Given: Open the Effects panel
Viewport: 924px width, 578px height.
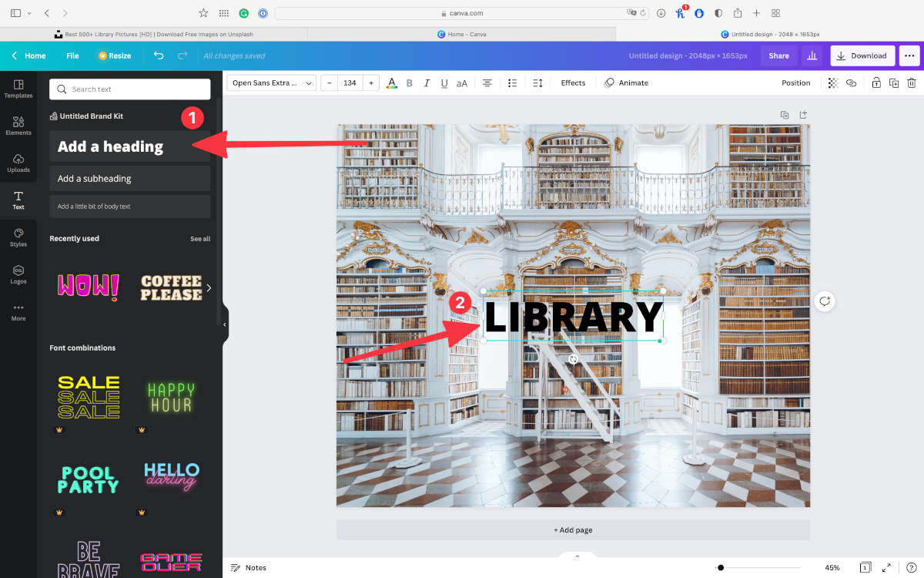Looking at the screenshot, I should pos(573,82).
